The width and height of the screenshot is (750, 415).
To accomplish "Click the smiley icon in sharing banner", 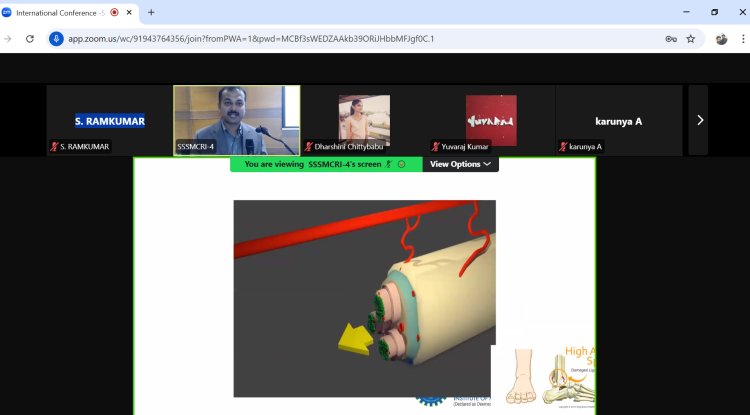I will click(401, 164).
